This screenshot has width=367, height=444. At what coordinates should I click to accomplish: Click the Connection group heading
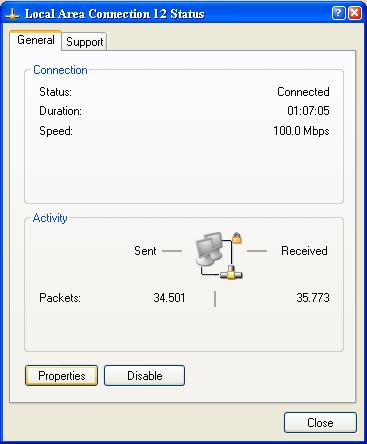[x=60, y=70]
